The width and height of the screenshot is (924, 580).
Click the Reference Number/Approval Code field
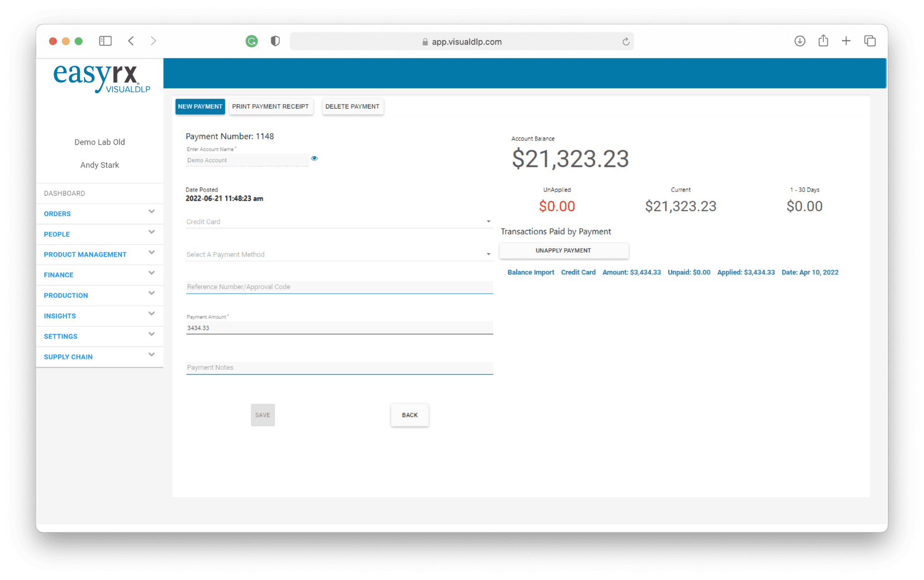tap(339, 287)
